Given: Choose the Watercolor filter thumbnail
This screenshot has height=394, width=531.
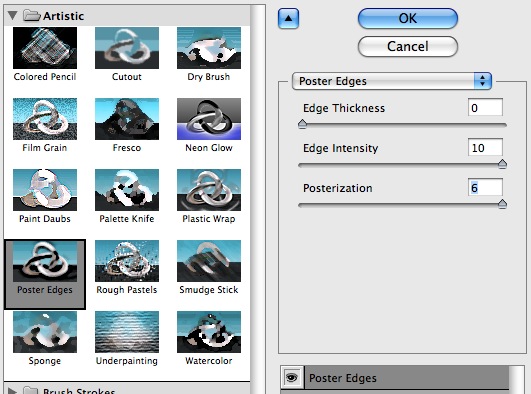Looking at the screenshot, I should (209, 332).
